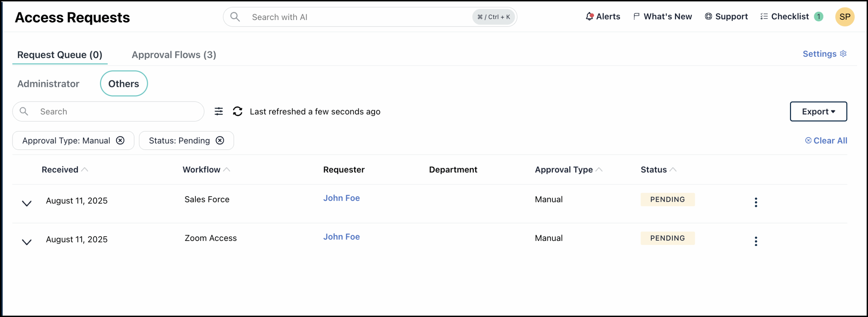Open the Export dropdown
This screenshot has height=317, width=868.
[818, 111]
